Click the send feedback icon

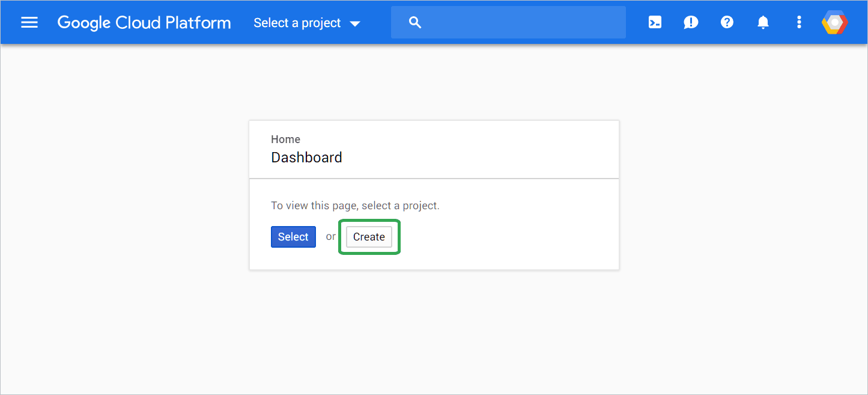tap(690, 22)
